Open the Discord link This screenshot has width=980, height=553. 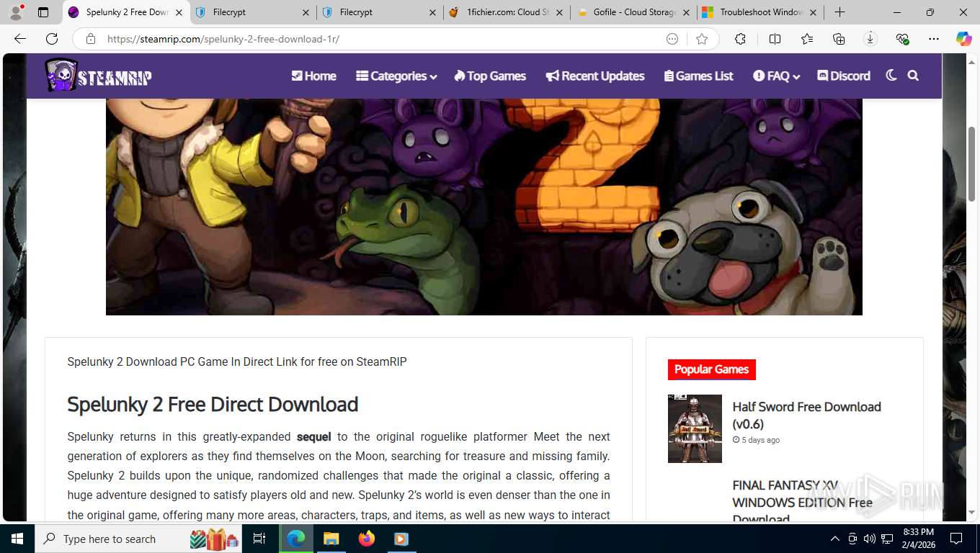[844, 76]
